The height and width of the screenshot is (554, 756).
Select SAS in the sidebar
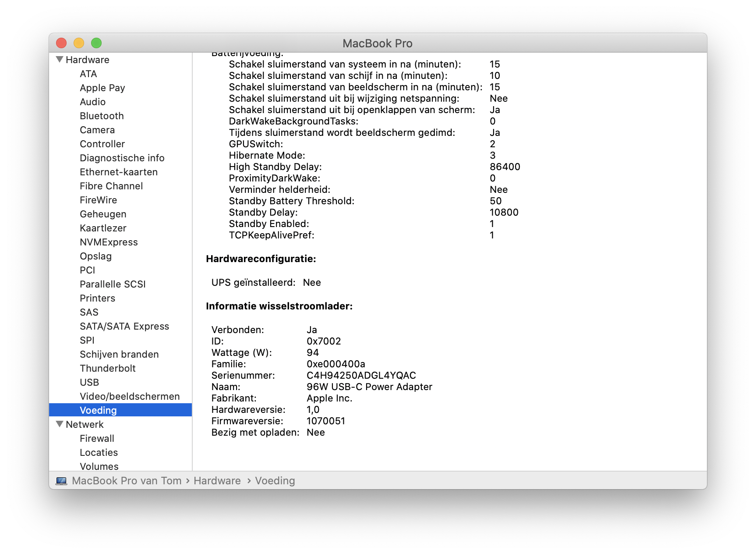(x=89, y=312)
